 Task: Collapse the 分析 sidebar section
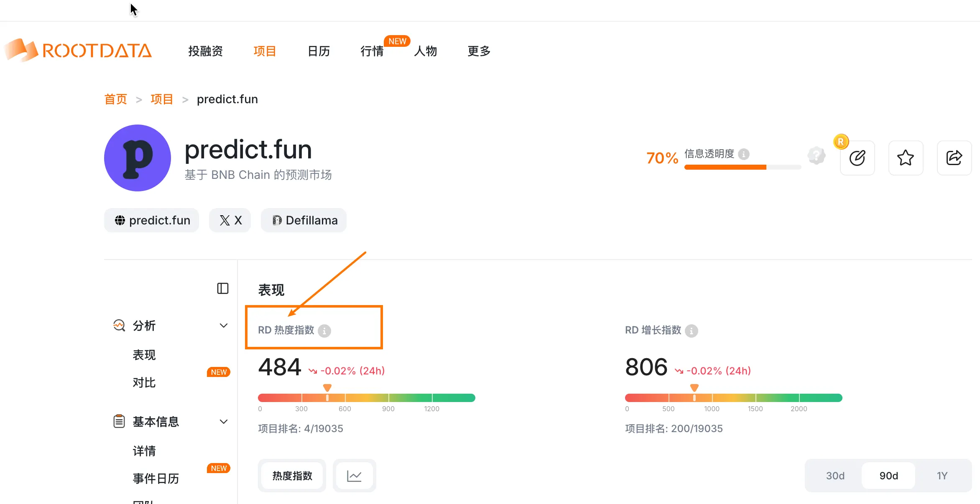224,326
